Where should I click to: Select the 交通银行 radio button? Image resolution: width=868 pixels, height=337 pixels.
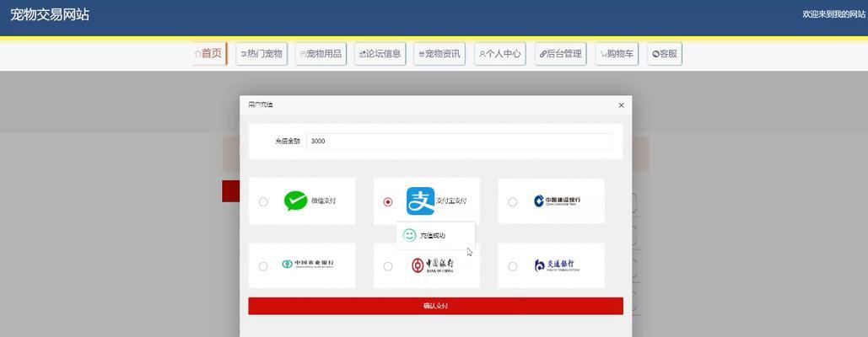(513, 266)
